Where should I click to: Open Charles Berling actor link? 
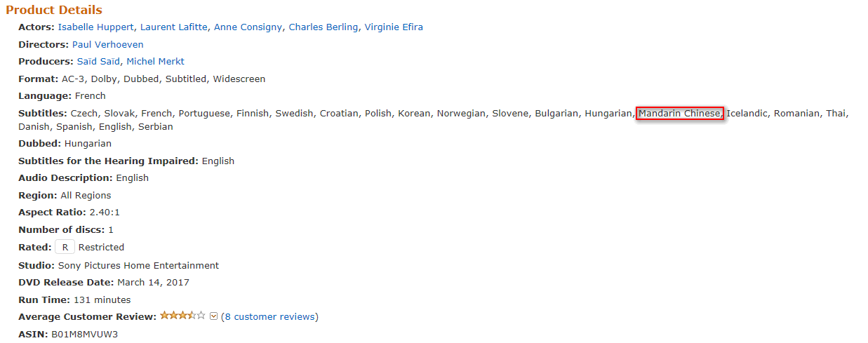click(x=324, y=27)
